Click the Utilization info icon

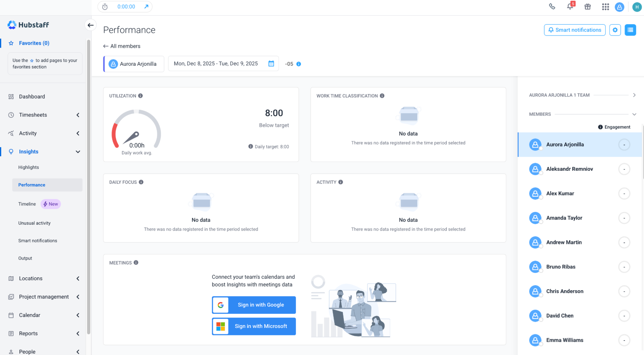(x=140, y=96)
